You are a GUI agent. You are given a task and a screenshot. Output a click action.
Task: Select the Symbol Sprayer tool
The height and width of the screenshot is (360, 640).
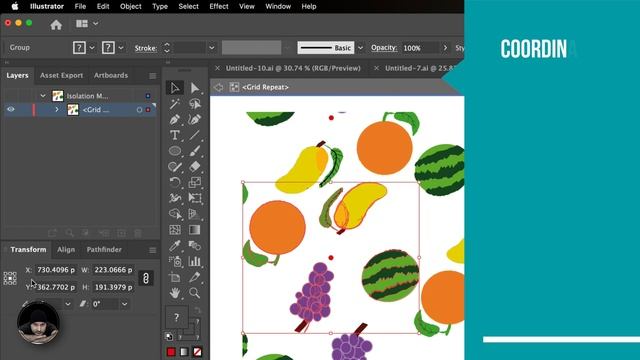175,261
